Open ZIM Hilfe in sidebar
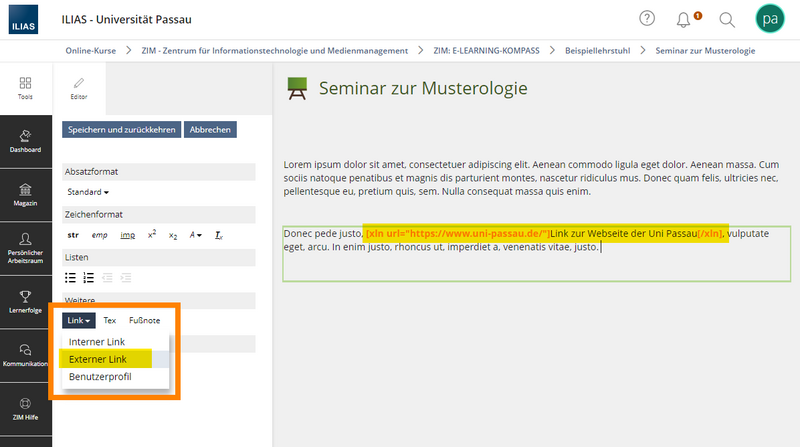The height and width of the screenshot is (447, 800). [26, 409]
